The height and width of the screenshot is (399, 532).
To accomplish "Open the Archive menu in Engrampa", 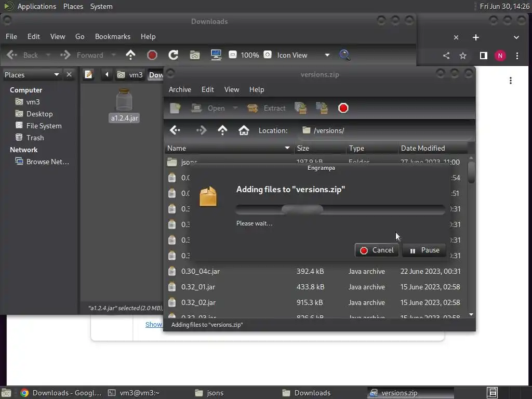I will pyautogui.click(x=180, y=89).
